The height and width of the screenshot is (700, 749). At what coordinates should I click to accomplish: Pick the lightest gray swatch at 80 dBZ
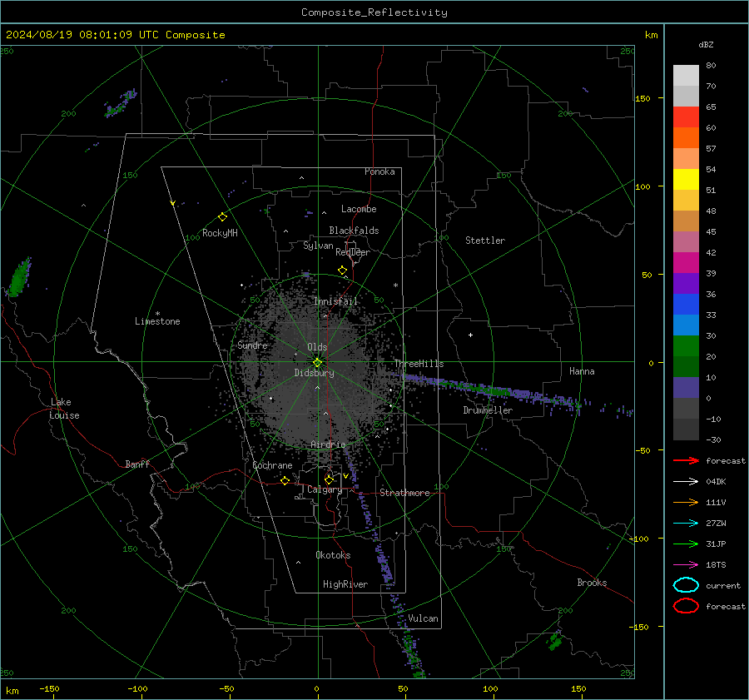tap(686, 76)
